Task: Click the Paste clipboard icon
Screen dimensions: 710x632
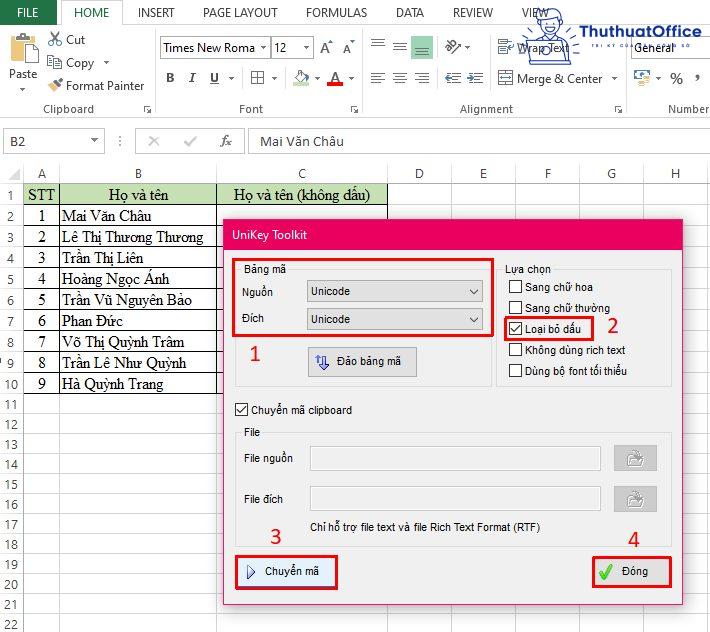Action: click(x=24, y=48)
